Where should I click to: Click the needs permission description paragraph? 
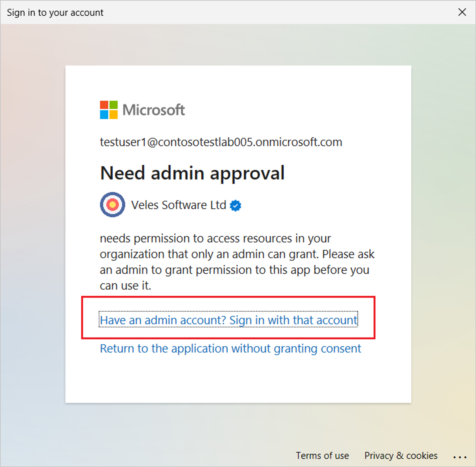237,262
